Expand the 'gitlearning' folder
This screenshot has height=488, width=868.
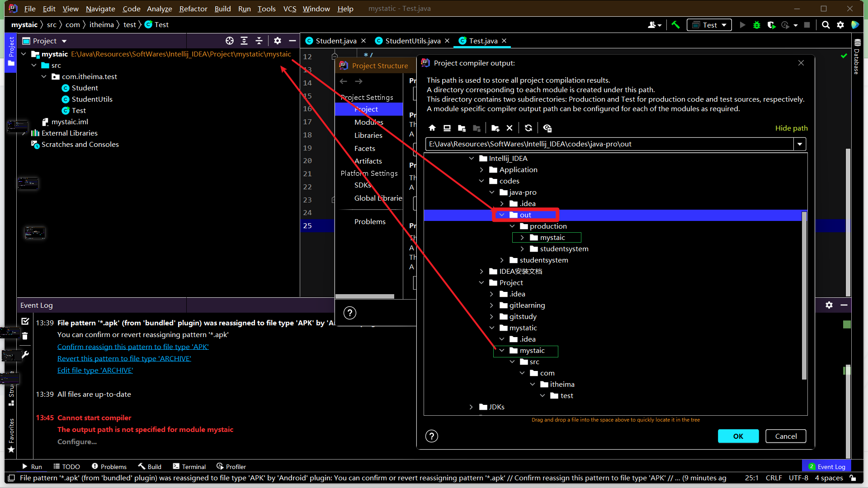tap(492, 305)
